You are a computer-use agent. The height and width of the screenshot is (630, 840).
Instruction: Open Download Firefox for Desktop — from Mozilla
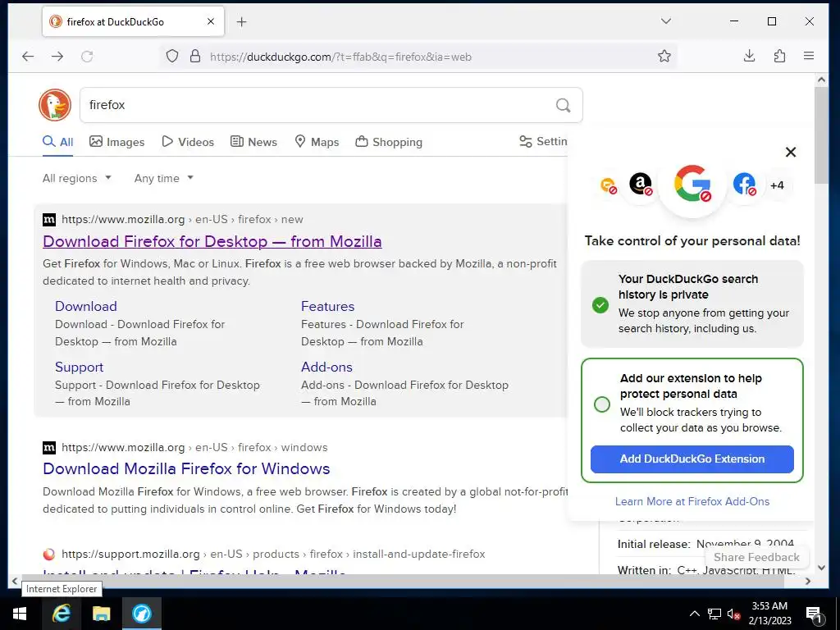[212, 242]
